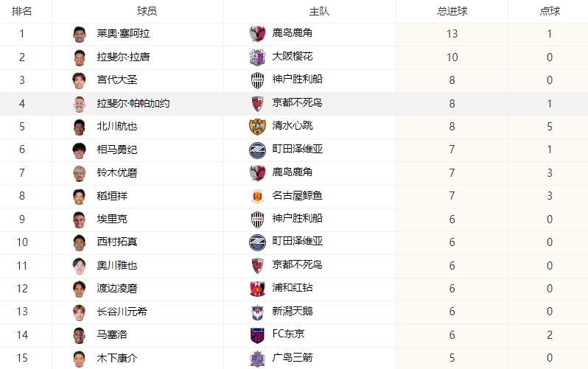Open player link 马塞洛
The width and height of the screenshot is (588, 369).
(x=112, y=334)
